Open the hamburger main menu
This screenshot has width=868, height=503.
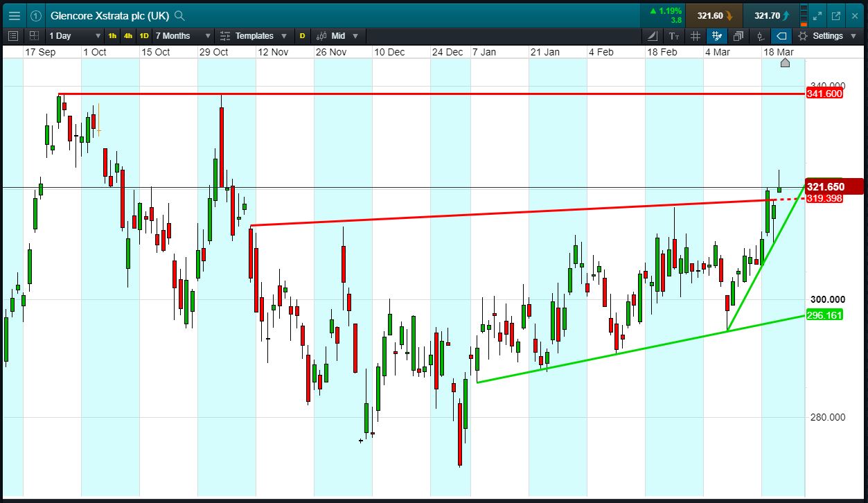[15, 15]
